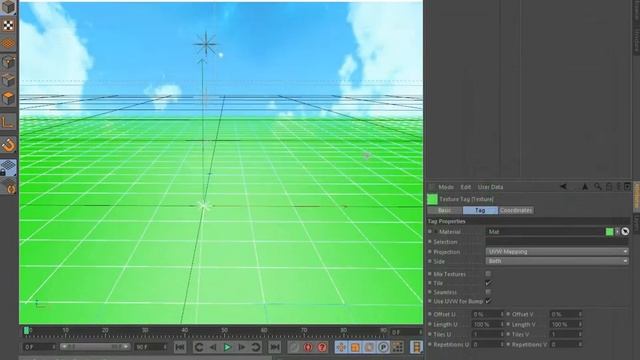Uncheck Use UVW for Bump
This screenshot has width=640, height=360.
(x=488, y=301)
